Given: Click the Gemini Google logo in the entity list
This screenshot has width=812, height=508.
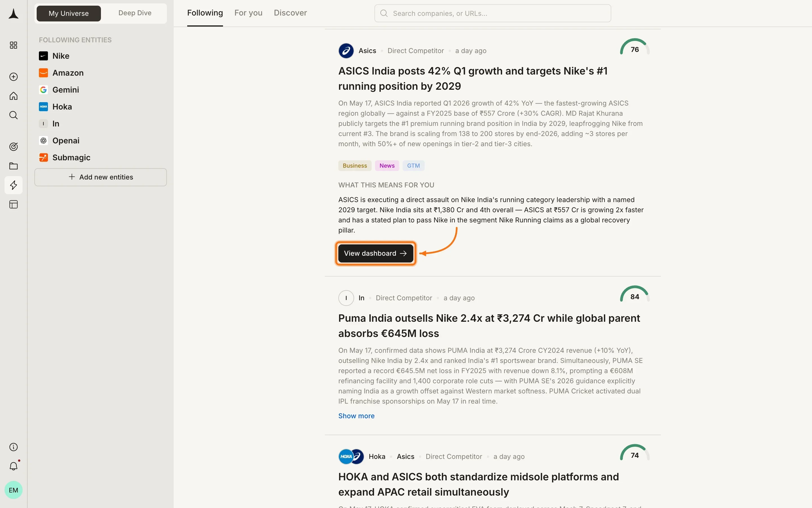Looking at the screenshot, I should click(x=43, y=90).
